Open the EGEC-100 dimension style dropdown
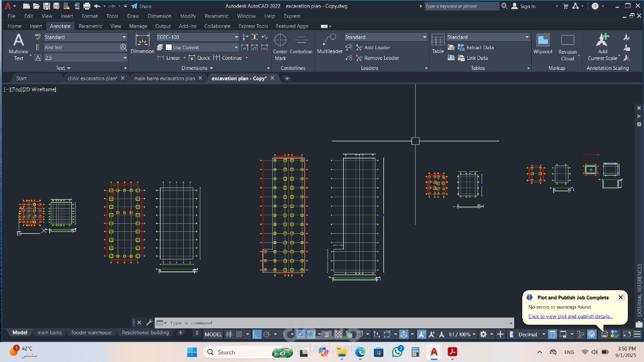The height and width of the screenshot is (362, 644). coord(236,37)
